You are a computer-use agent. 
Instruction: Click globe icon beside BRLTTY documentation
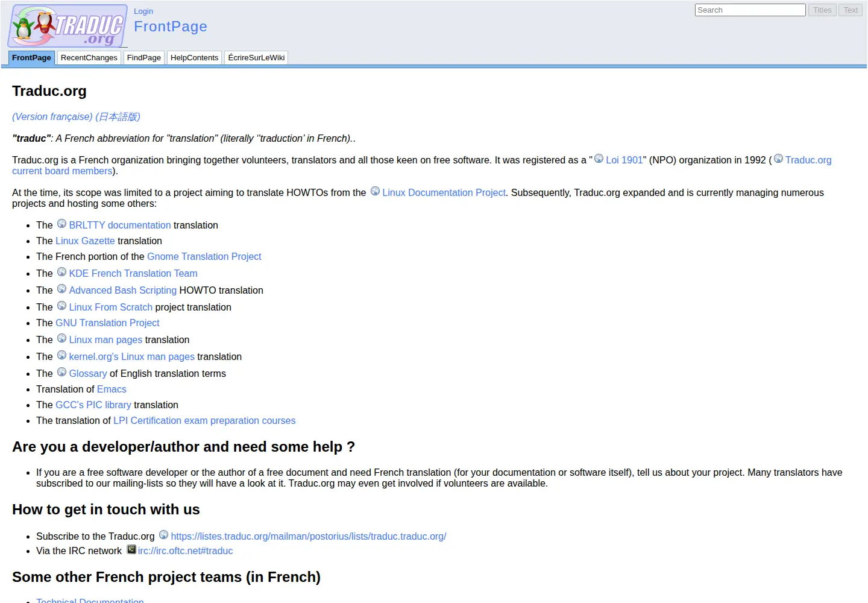pyautogui.click(x=61, y=224)
